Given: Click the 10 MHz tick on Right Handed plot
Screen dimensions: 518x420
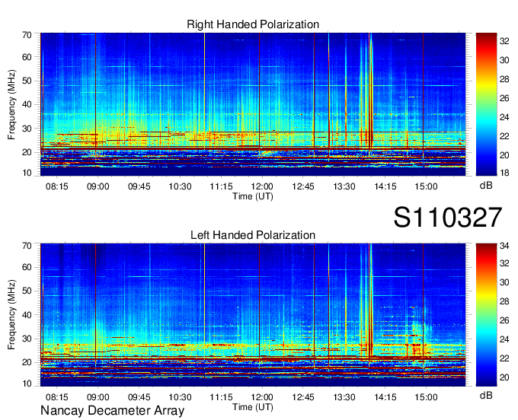Looking at the screenshot, I should coord(27,173).
